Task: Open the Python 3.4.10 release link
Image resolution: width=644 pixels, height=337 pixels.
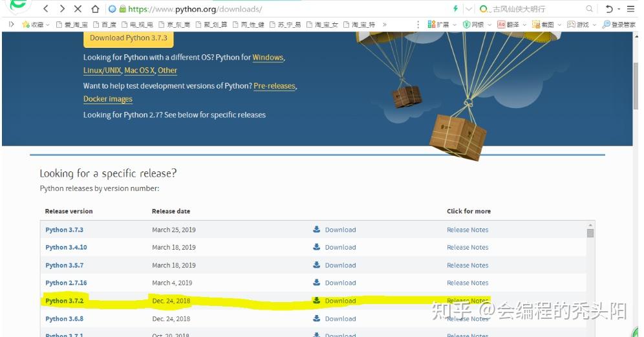Action: [66, 247]
